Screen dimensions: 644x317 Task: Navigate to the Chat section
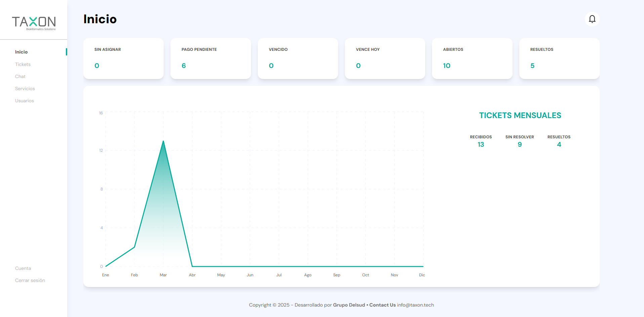click(x=20, y=76)
